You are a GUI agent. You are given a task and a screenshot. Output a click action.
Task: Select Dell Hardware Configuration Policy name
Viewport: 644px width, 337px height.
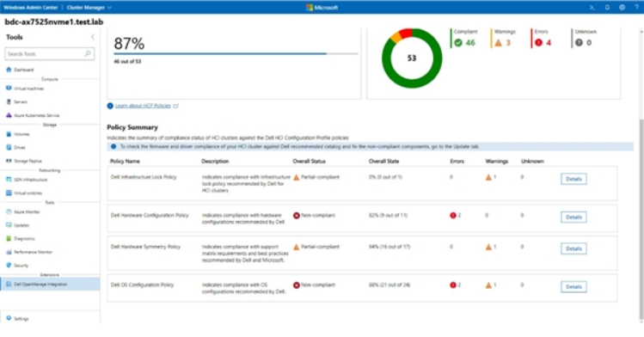click(150, 215)
